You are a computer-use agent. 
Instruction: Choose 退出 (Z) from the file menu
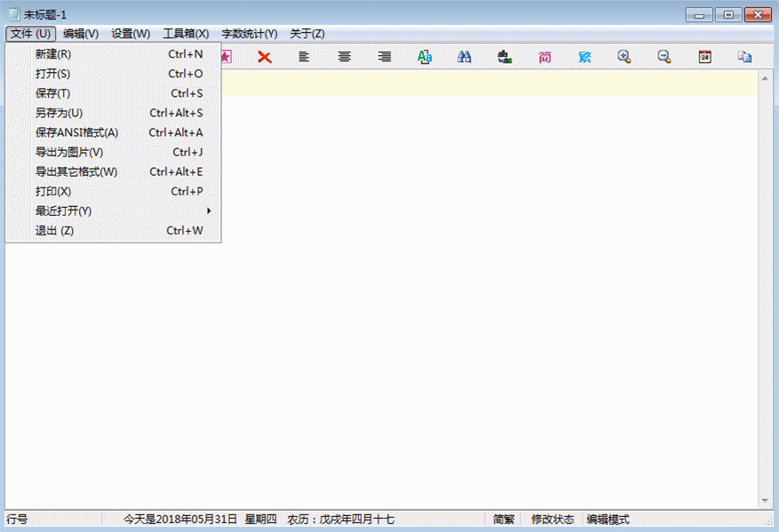[x=114, y=231]
